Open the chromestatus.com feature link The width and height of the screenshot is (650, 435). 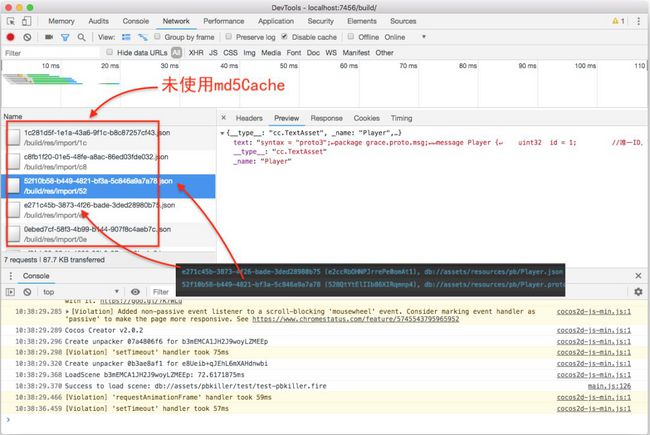[x=356, y=319]
